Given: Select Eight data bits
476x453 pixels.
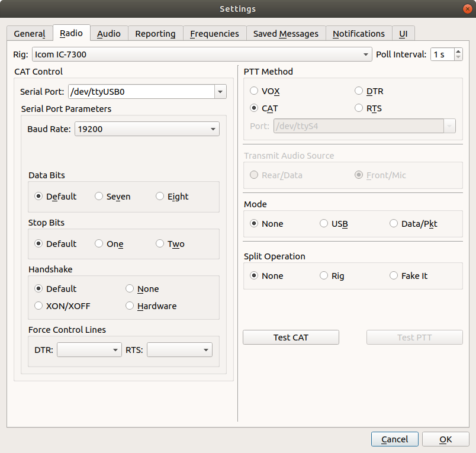Looking at the screenshot, I should tap(172, 197).
